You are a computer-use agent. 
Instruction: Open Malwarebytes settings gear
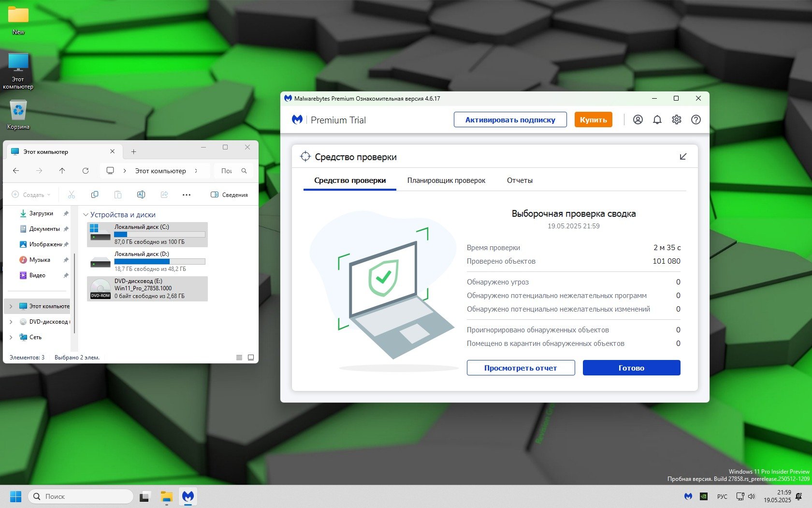pos(677,120)
